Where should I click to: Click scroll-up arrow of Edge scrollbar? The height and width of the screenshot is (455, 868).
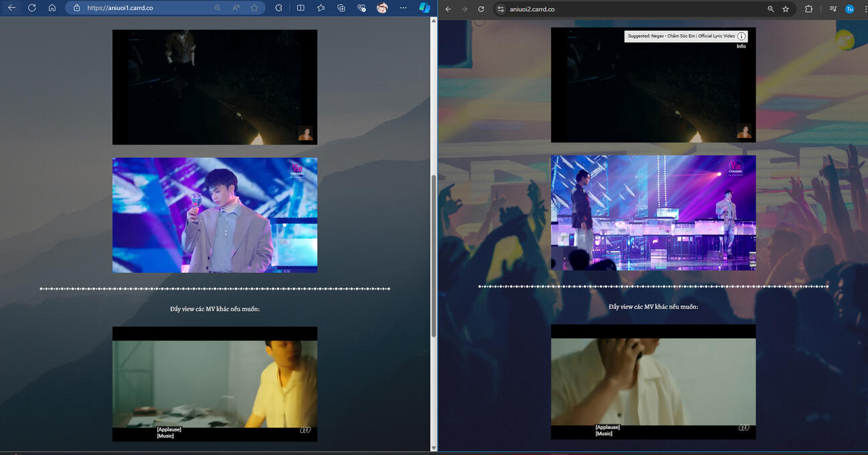tap(434, 21)
